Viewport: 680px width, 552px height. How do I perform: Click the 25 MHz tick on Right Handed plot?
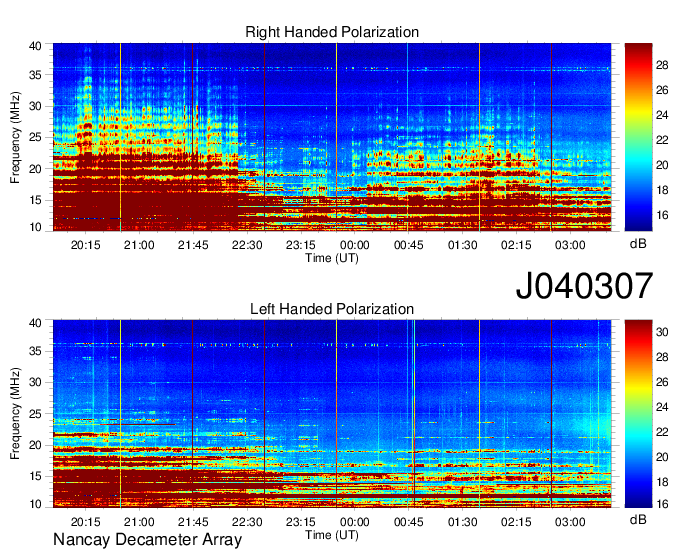pos(35,137)
